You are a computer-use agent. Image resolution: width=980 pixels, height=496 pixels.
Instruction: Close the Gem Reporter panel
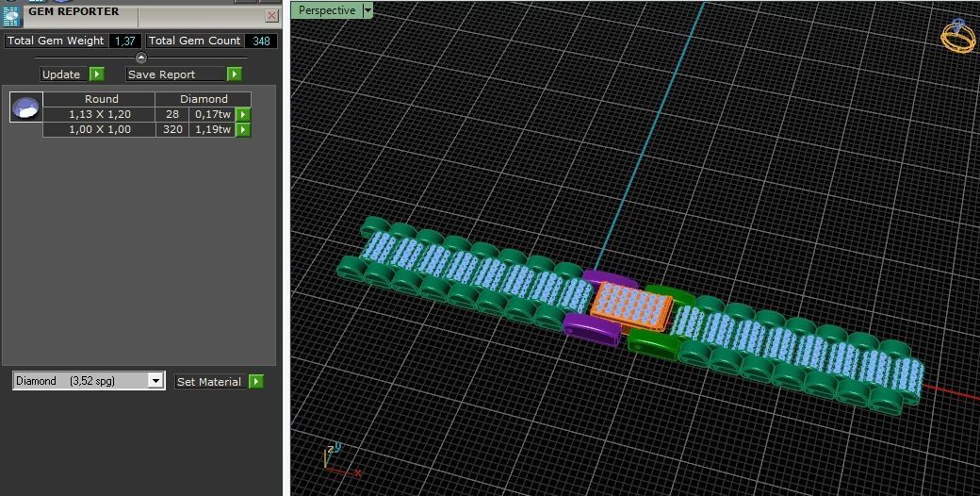click(272, 16)
